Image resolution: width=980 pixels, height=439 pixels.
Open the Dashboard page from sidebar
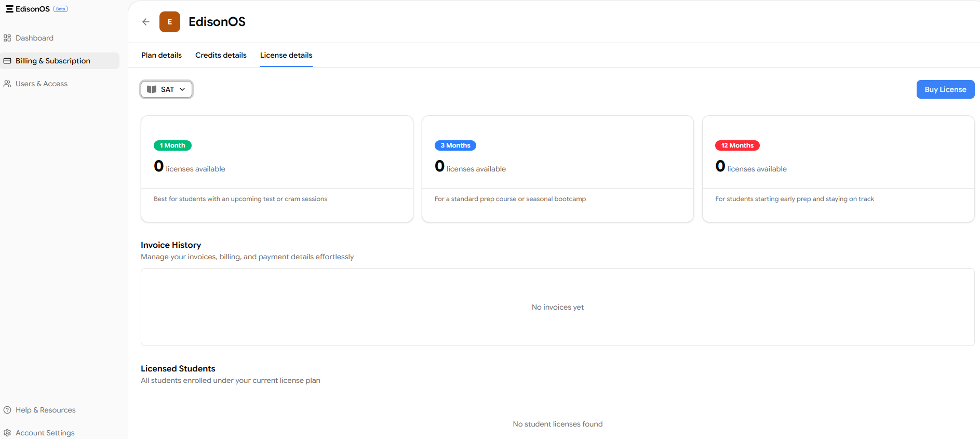click(x=34, y=38)
